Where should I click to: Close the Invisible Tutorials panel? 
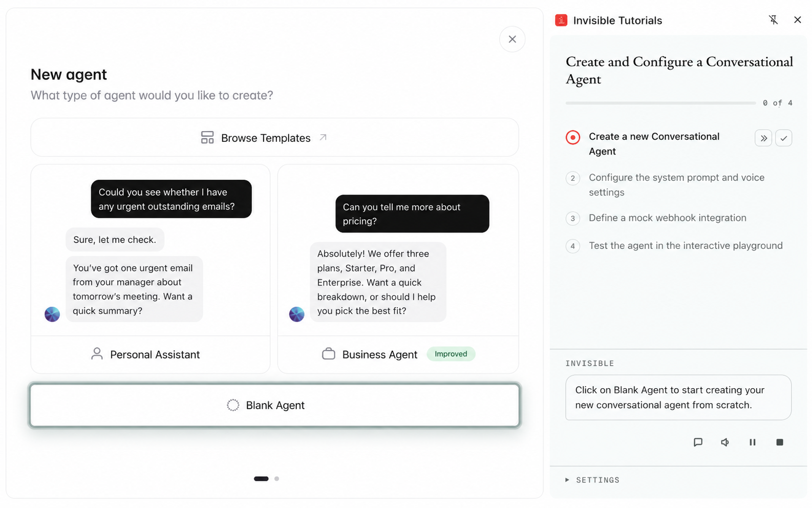(x=798, y=20)
